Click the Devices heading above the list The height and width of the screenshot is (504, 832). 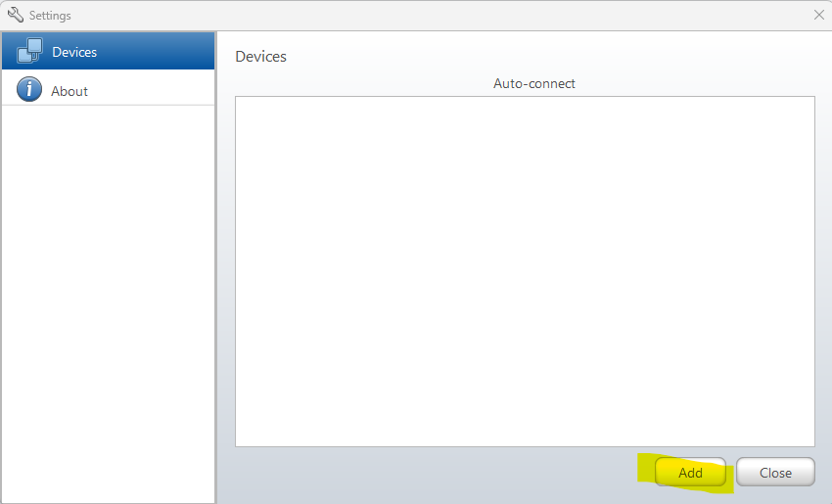tap(260, 57)
